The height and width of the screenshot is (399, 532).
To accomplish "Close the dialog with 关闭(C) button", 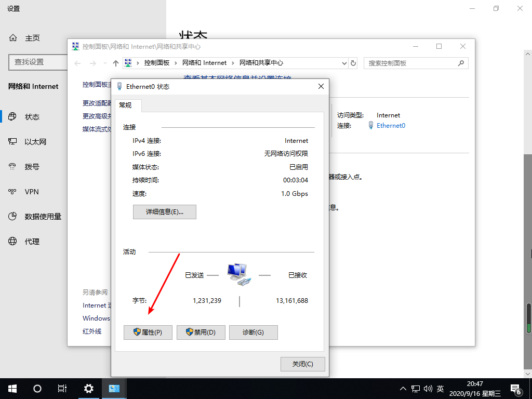I will pos(303,364).
